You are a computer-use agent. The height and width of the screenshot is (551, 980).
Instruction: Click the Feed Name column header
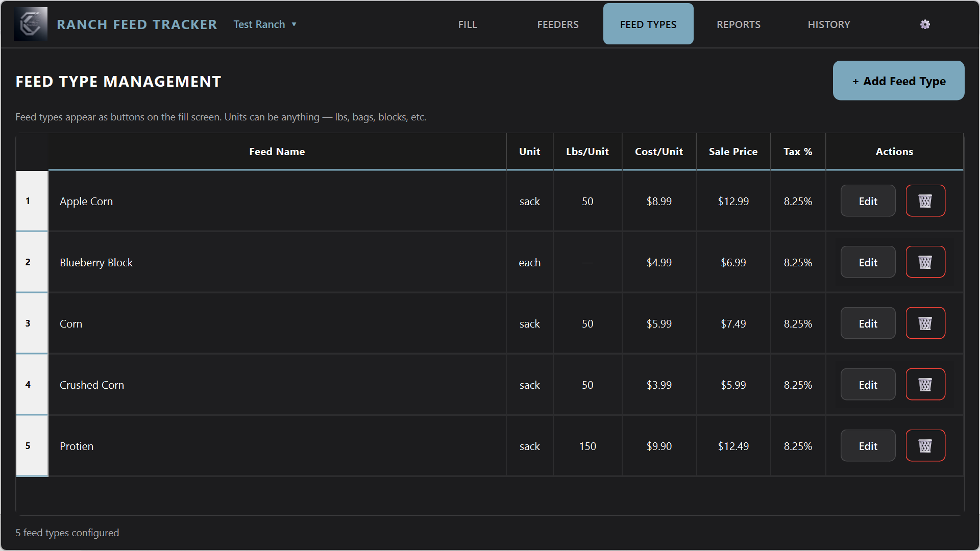pos(277,152)
